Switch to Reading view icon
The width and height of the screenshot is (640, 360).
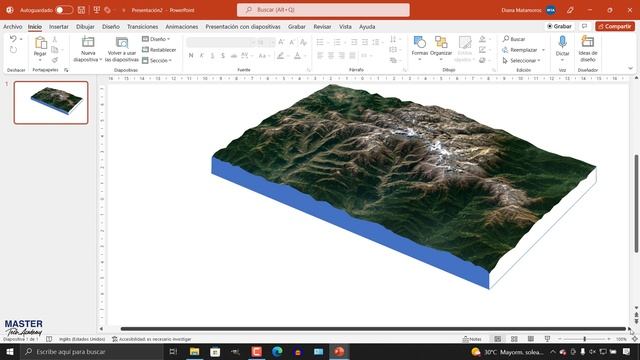pyautogui.click(x=531, y=339)
